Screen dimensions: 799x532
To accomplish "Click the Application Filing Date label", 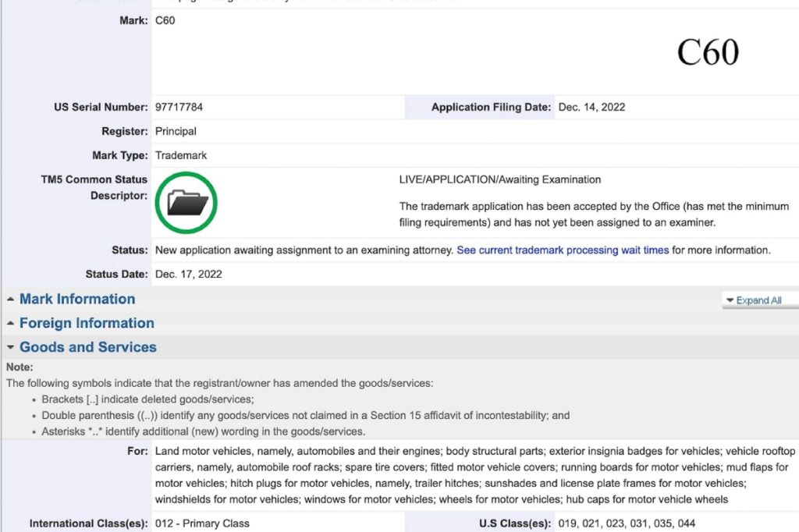I will 492,107.
